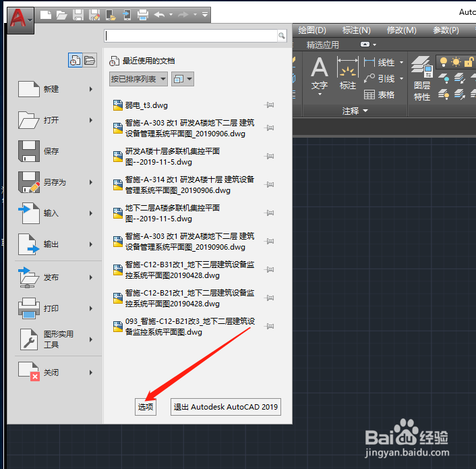Viewport: 476px width, 469px height.
Task: Insert a table with 表格 tool
Action: coord(380,94)
